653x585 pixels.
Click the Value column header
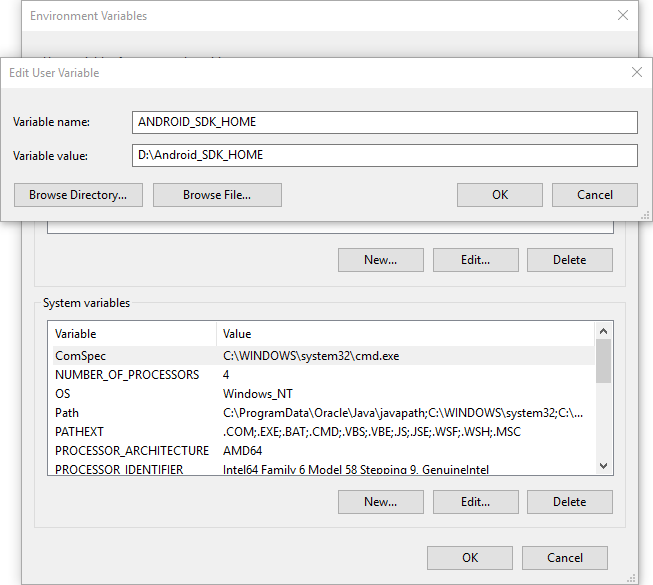(x=406, y=334)
